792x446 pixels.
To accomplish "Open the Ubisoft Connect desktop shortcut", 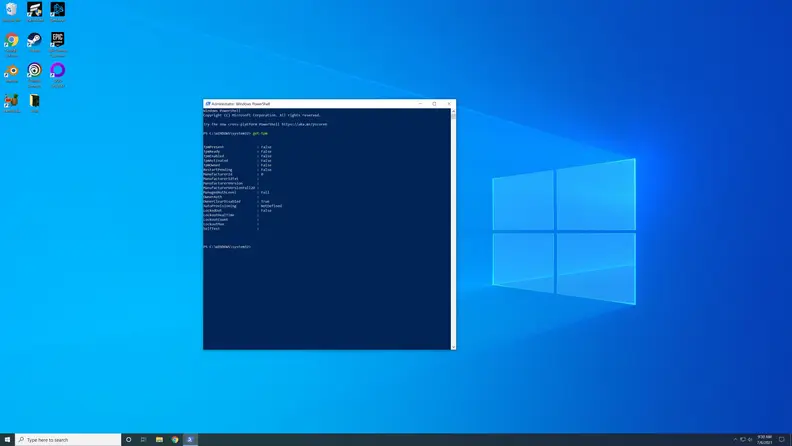I will (34, 74).
